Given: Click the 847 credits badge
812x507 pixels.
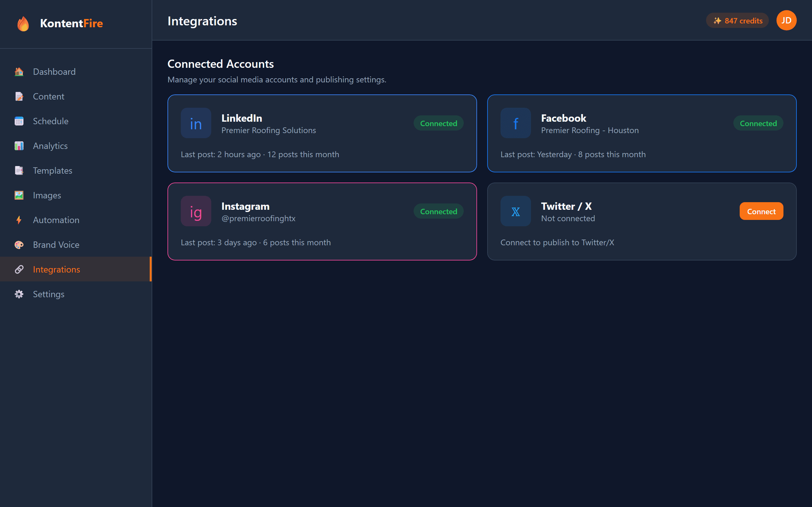Looking at the screenshot, I should point(737,21).
